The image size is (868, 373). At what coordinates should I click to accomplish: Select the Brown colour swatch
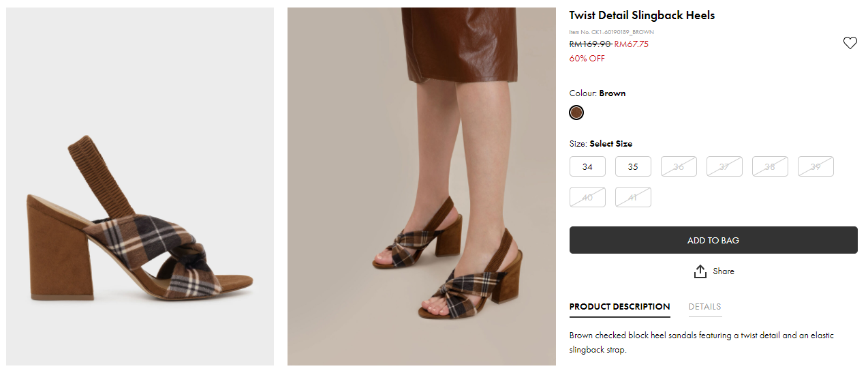point(576,113)
